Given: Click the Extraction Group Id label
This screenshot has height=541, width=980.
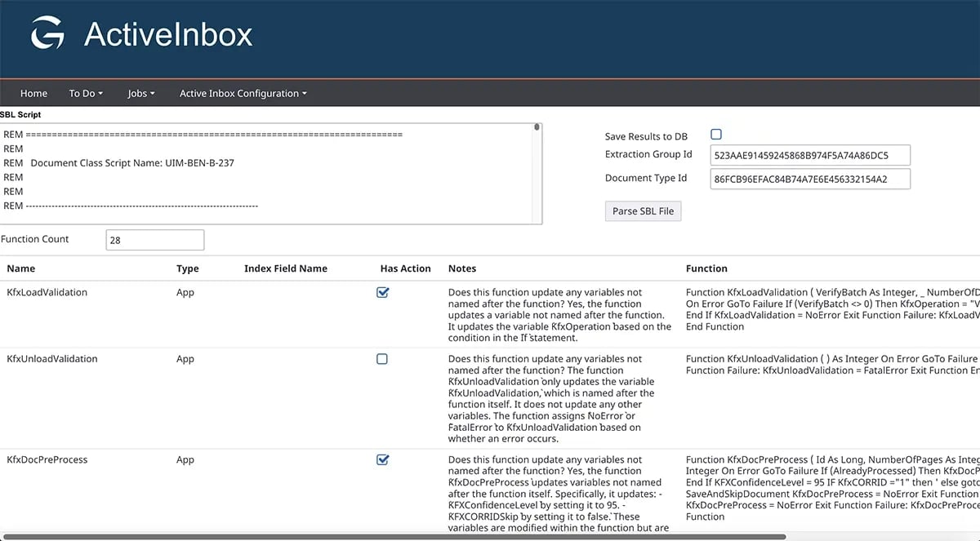Looking at the screenshot, I should [648, 154].
